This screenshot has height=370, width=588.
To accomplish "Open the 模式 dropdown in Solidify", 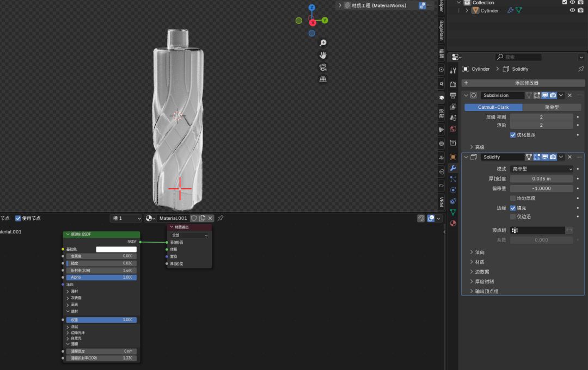I will click(542, 169).
